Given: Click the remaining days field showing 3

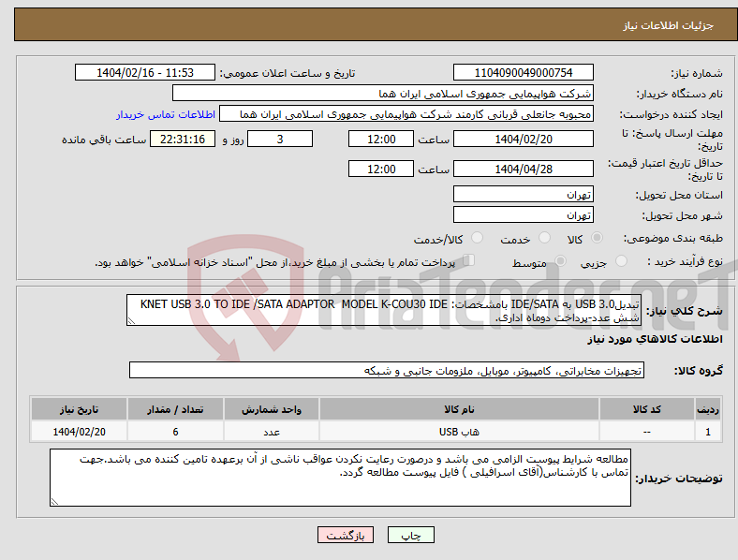Looking at the screenshot, I should (x=280, y=139).
